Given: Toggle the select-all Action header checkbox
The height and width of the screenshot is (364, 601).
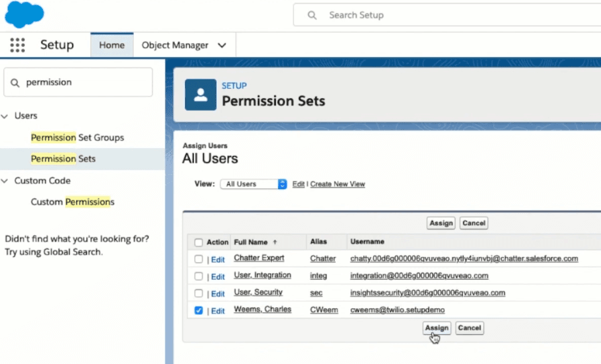Looking at the screenshot, I should pos(199,242).
